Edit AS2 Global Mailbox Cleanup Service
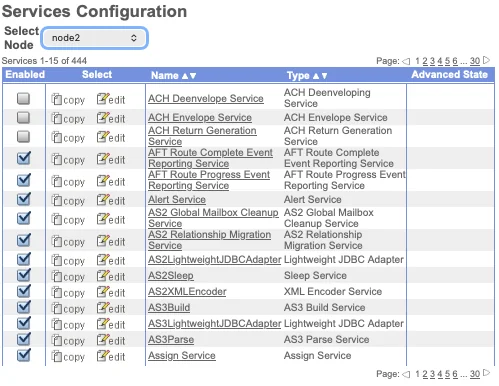 point(111,219)
